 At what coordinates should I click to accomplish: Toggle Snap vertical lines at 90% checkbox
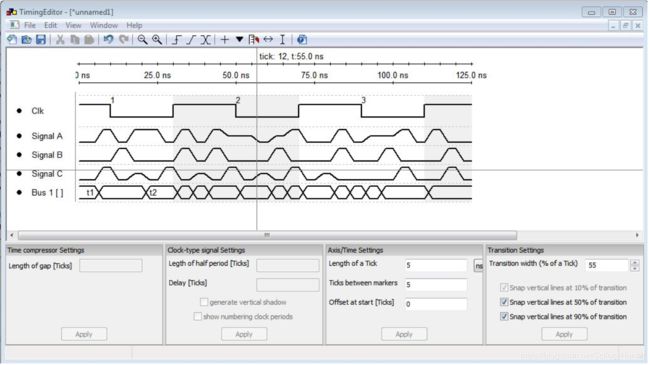[504, 316]
